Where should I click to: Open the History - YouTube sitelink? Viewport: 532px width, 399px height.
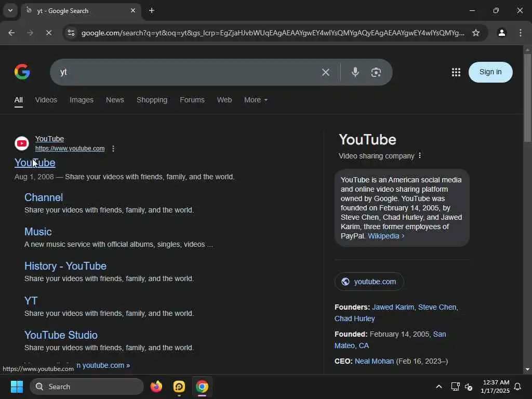coord(65,266)
